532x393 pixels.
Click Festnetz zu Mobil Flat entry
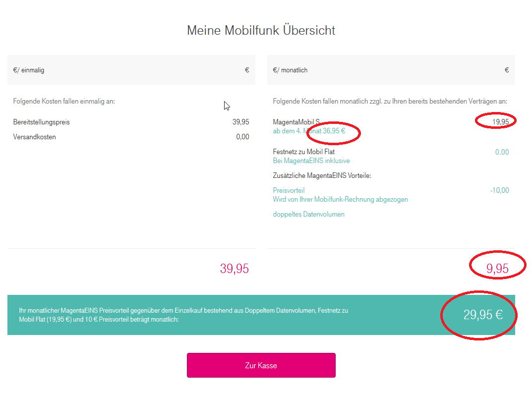pos(303,152)
